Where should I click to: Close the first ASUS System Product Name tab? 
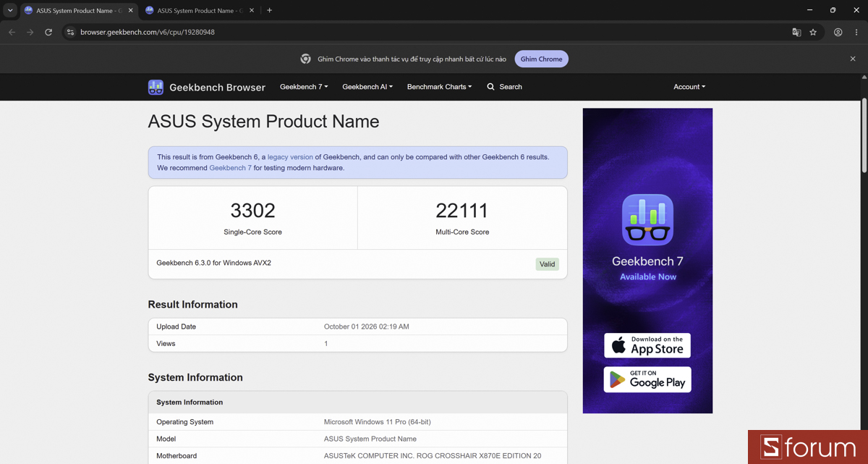point(130,11)
